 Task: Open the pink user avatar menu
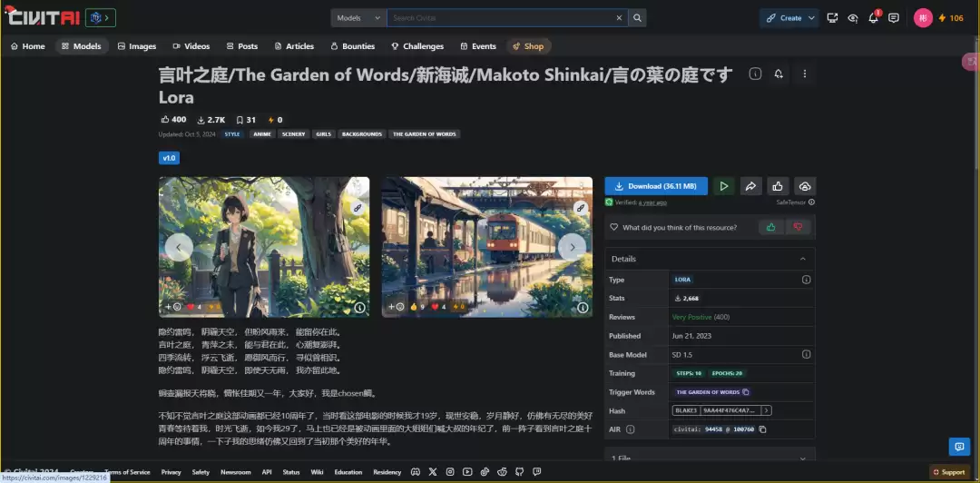(923, 18)
